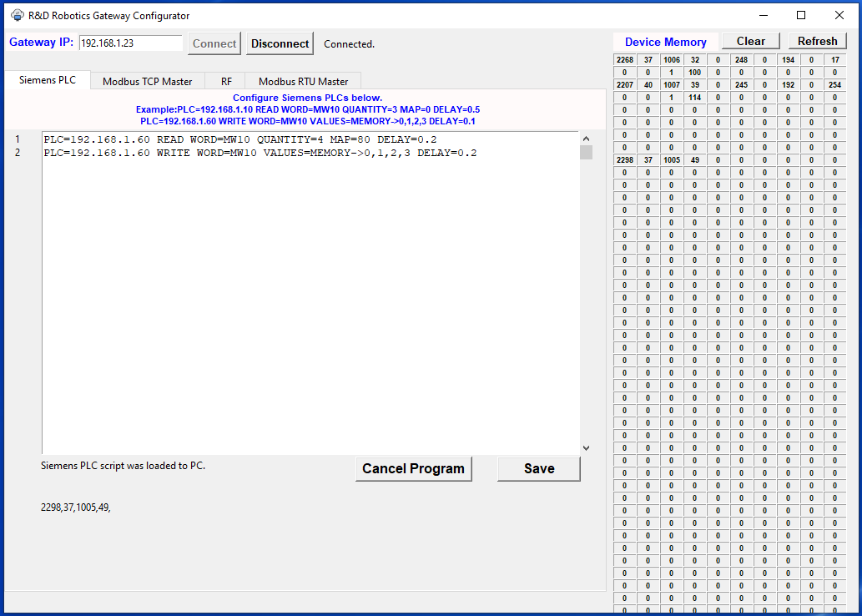The height and width of the screenshot is (616, 862).
Task: Click the example WRITE WORD instruction line
Action: coord(308,121)
